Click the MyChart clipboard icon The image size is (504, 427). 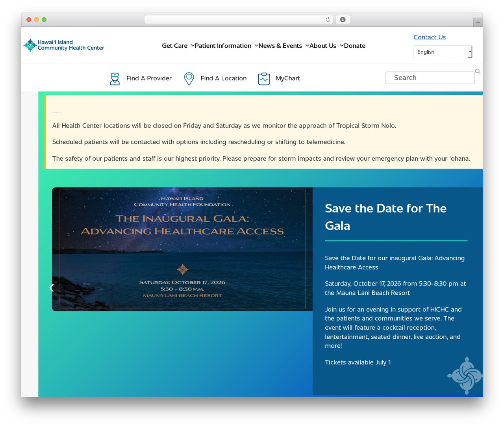coord(264,79)
